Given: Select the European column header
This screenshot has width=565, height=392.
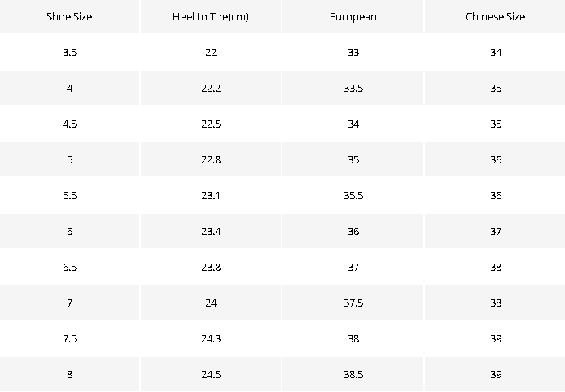Looking at the screenshot, I should pos(353,16).
